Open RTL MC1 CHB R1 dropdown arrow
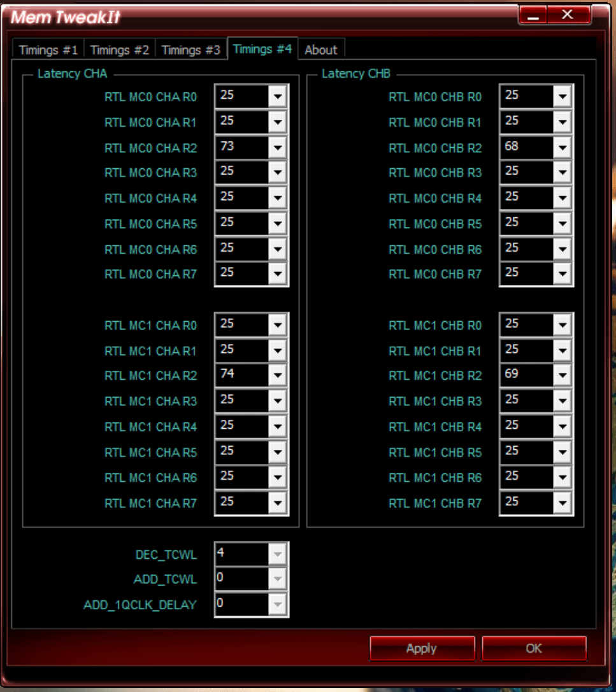The width and height of the screenshot is (616, 692). pyautogui.click(x=562, y=350)
